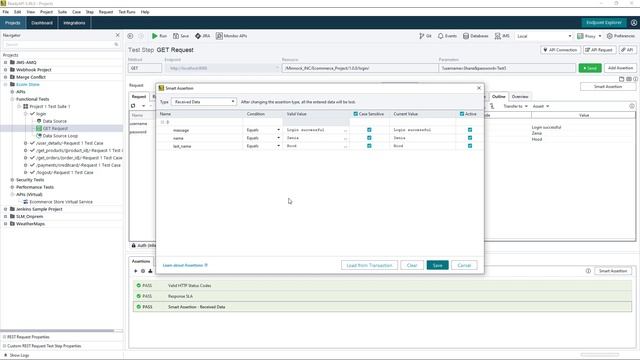Viewport: 640px width, 360px height.
Task: Click the Resource path input field
Action: point(360,68)
